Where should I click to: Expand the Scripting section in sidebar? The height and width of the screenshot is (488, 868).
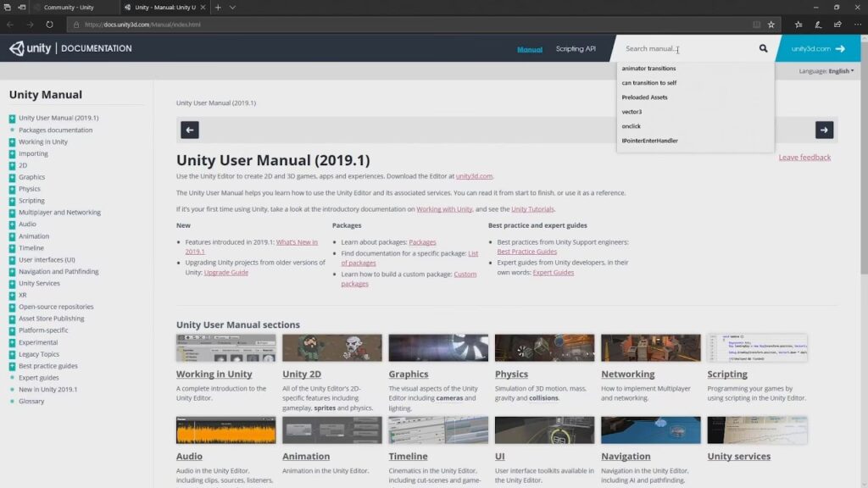tap(12, 201)
